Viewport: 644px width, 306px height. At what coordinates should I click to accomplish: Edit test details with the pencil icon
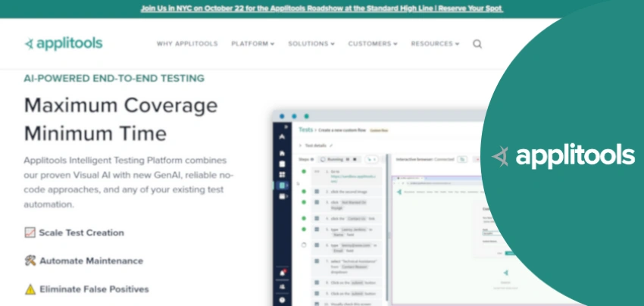[331, 145]
